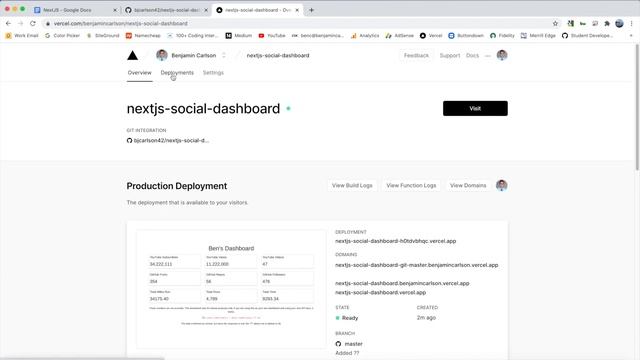Open nextjs-social-dashboard.benjamincarlson.vercel.app domain
The width and height of the screenshot is (640, 360).
(402, 283)
